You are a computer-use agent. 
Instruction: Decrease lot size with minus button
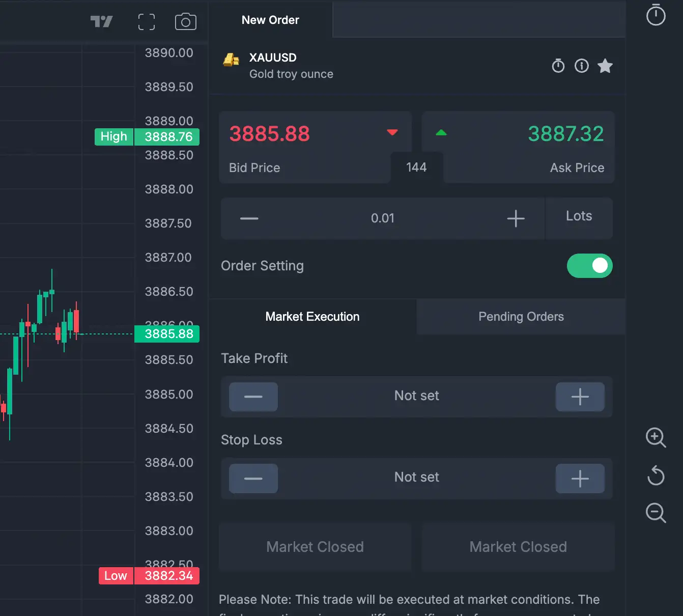tap(249, 218)
